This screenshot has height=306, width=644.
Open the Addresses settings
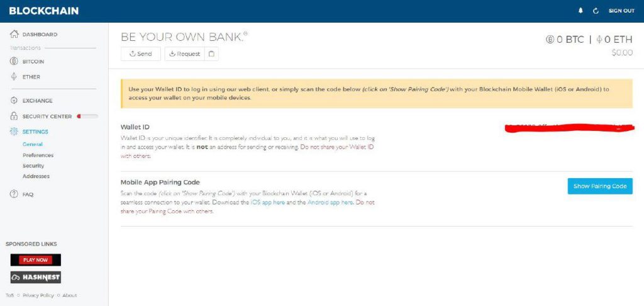[x=36, y=176]
